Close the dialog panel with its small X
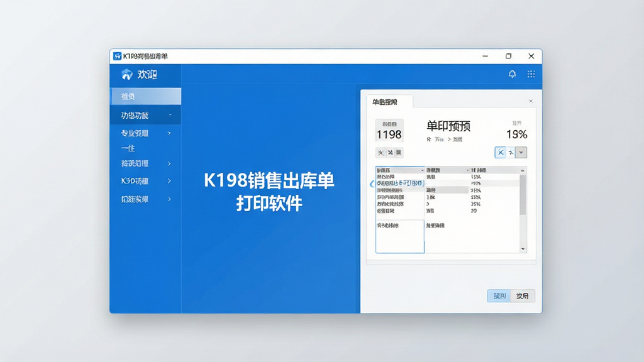 click(531, 101)
